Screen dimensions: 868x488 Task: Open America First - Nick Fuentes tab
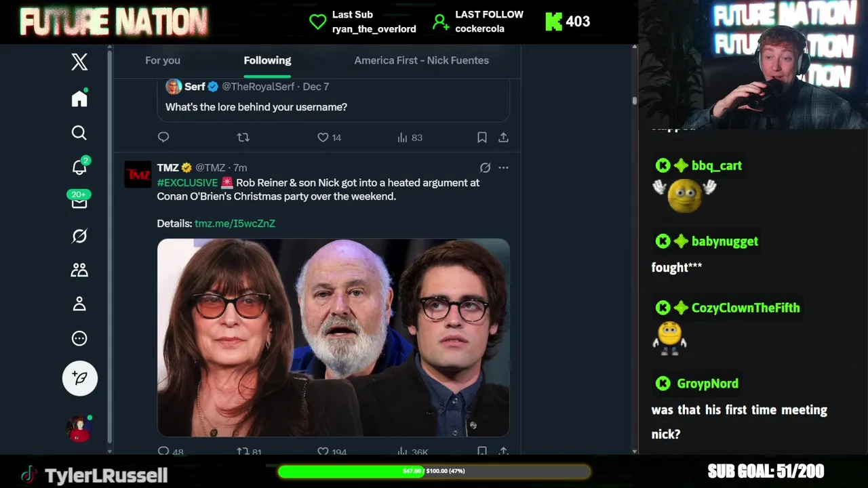(x=421, y=60)
